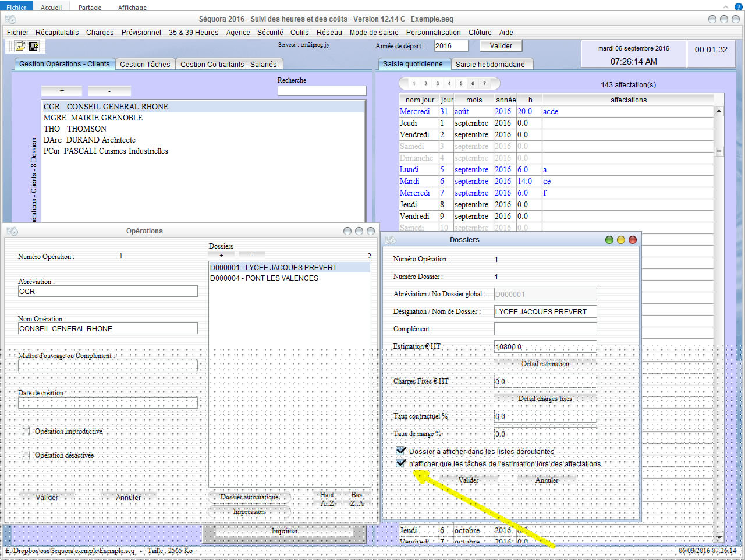This screenshot has height=560, width=745.
Task: Click the Recherche search field
Action: click(x=321, y=91)
